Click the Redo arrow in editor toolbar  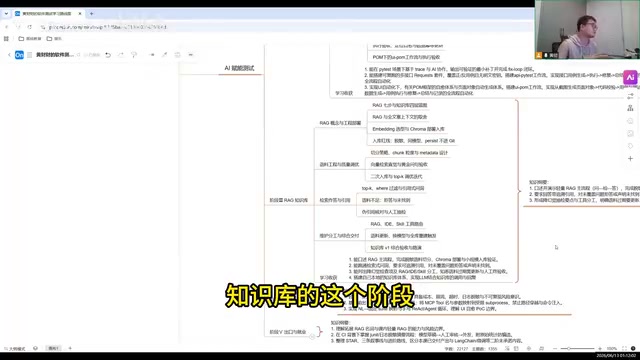tap(121, 55)
